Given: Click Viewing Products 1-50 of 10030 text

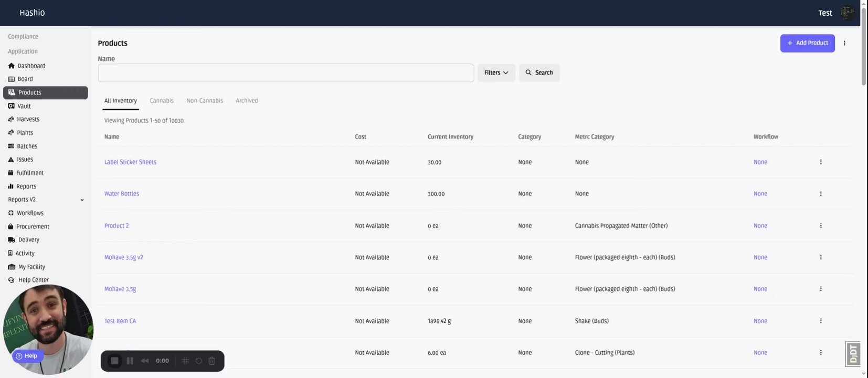Looking at the screenshot, I should pyautogui.click(x=144, y=121).
